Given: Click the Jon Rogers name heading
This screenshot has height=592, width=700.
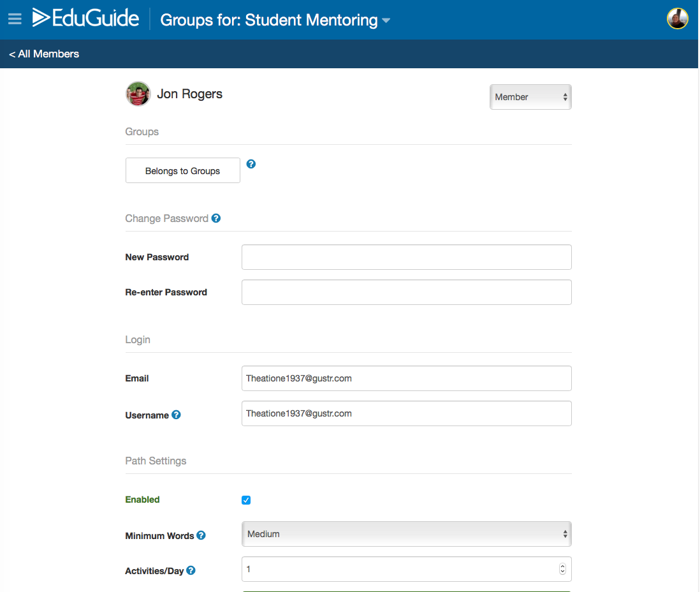Looking at the screenshot, I should (190, 94).
